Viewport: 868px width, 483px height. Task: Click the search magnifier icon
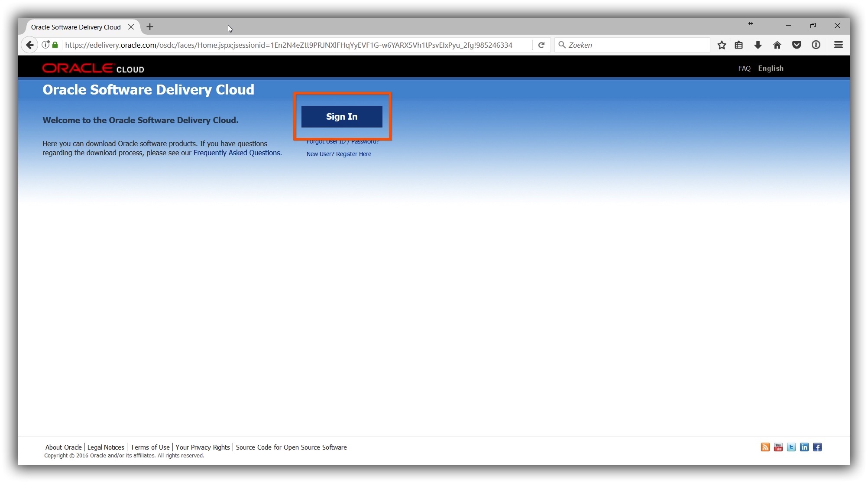click(x=562, y=45)
